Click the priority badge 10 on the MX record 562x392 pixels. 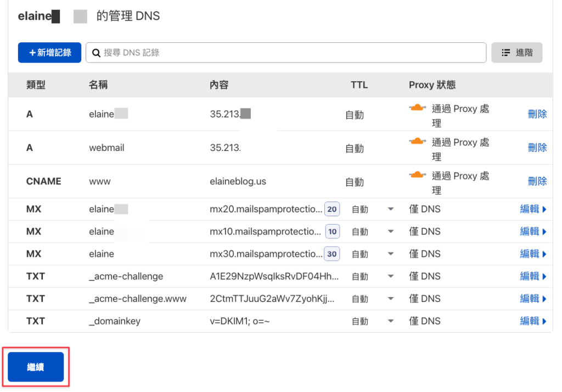pyautogui.click(x=332, y=232)
